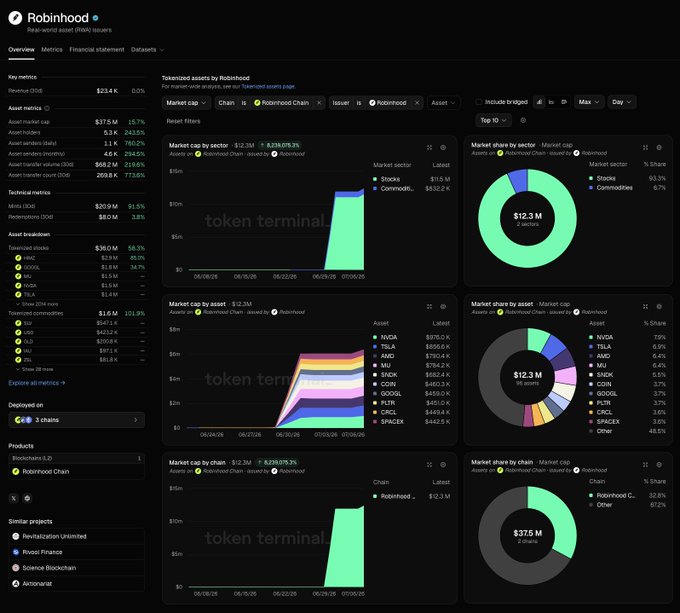This screenshot has height=613, width=680.
Task: Expand the Market share by asset chart fullscreen
Action: click(645, 306)
